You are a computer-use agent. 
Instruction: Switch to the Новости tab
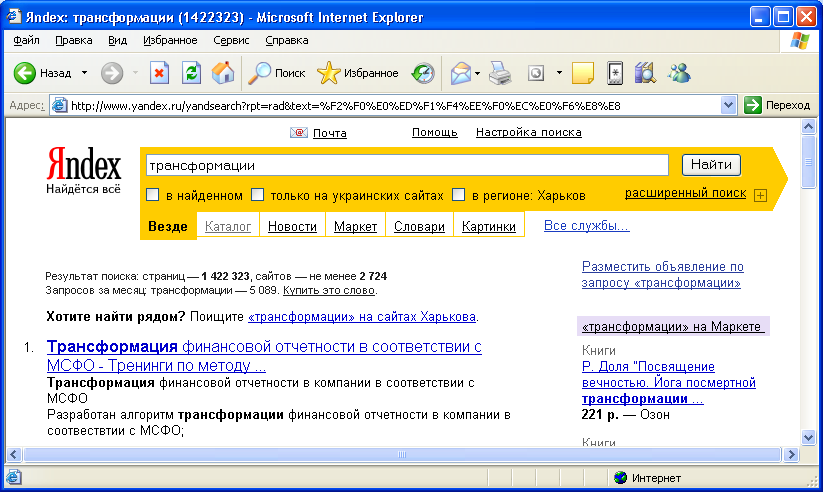point(292,226)
